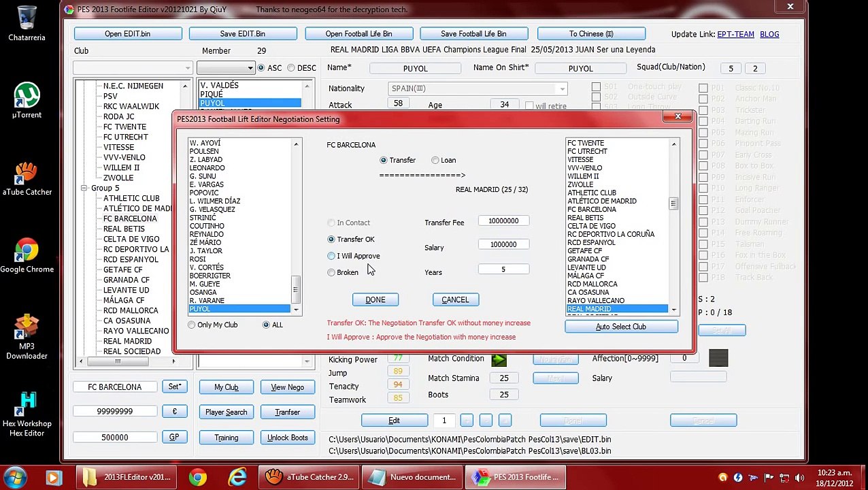
Task: Select the Loan radio option
Action: [x=444, y=160]
